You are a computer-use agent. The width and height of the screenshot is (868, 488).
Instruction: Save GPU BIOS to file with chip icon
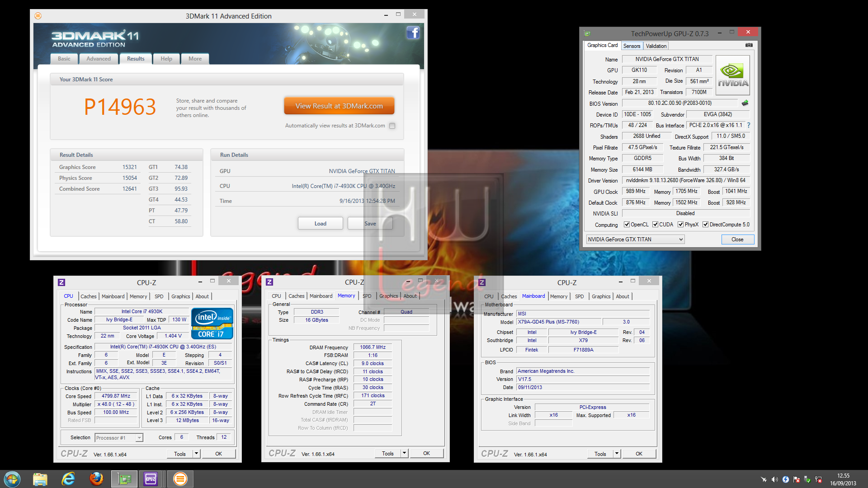click(745, 103)
